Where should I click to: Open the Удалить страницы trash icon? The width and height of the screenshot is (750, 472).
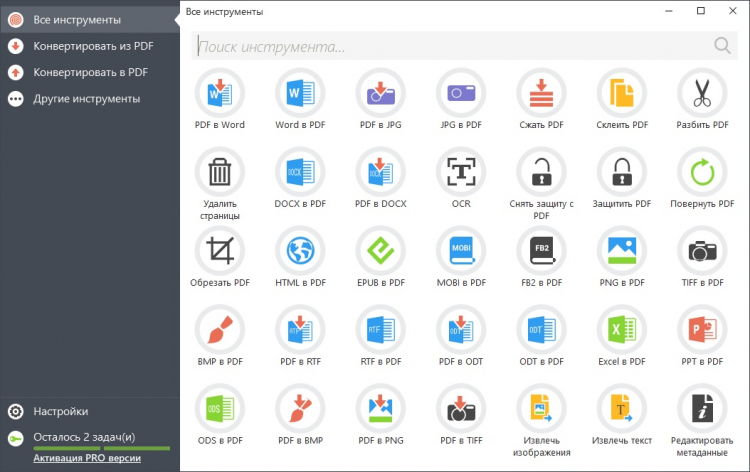[x=219, y=171]
